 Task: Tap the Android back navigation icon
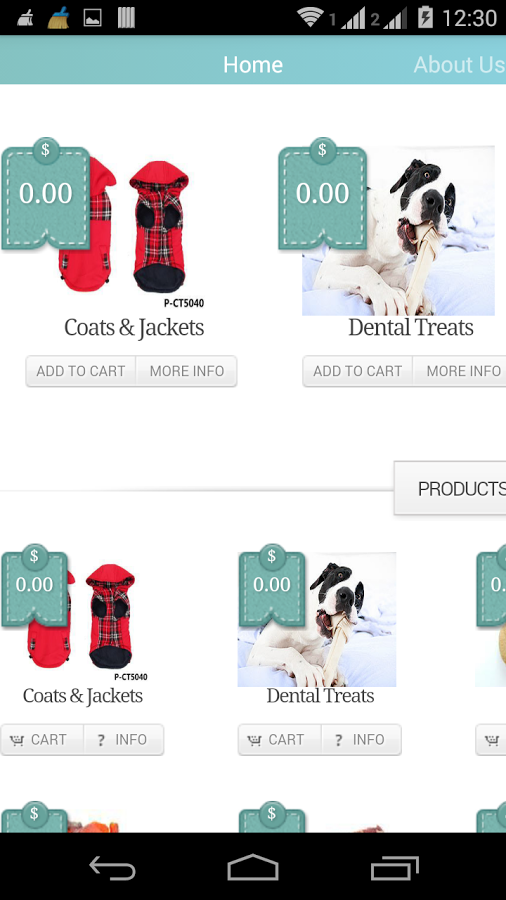point(112,867)
